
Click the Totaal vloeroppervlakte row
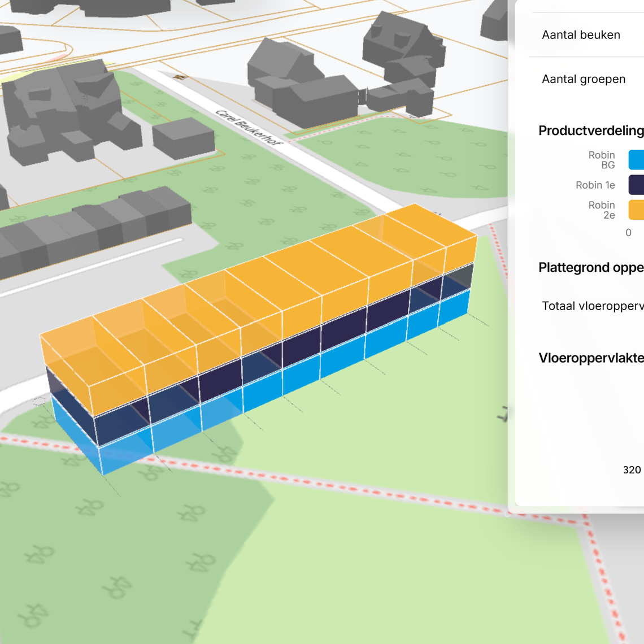(592, 306)
